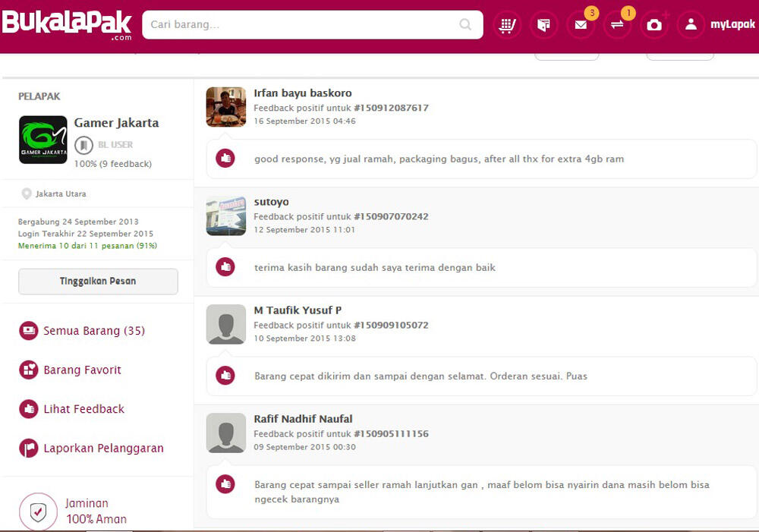This screenshot has height=532, width=759.
Task: Click the 'Barang cepat dikirim' comment
Action: tap(420, 376)
